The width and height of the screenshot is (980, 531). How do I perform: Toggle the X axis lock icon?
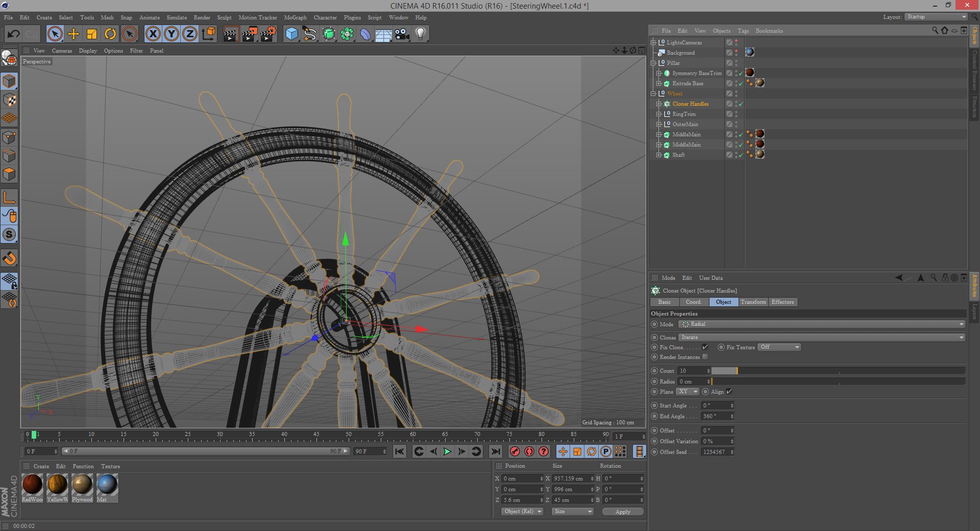click(153, 34)
